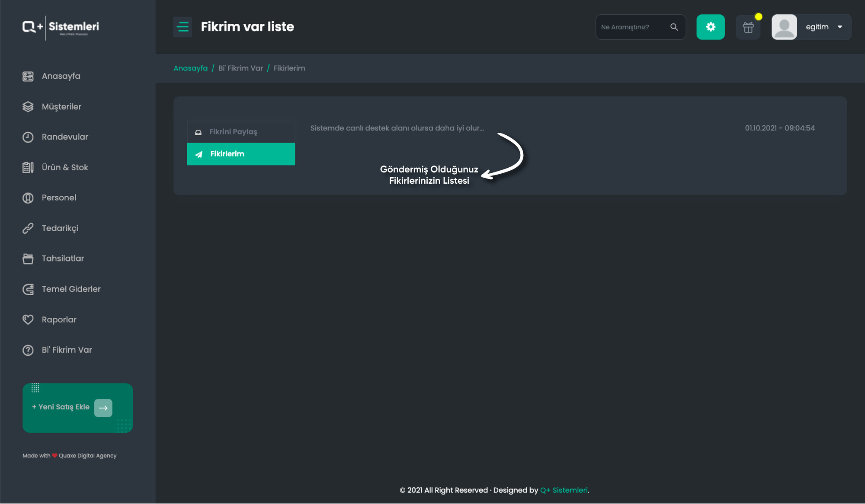The height and width of the screenshot is (504, 865).
Task: Select Ürün & Stok sidebar entry
Action: [x=65, y=167]
